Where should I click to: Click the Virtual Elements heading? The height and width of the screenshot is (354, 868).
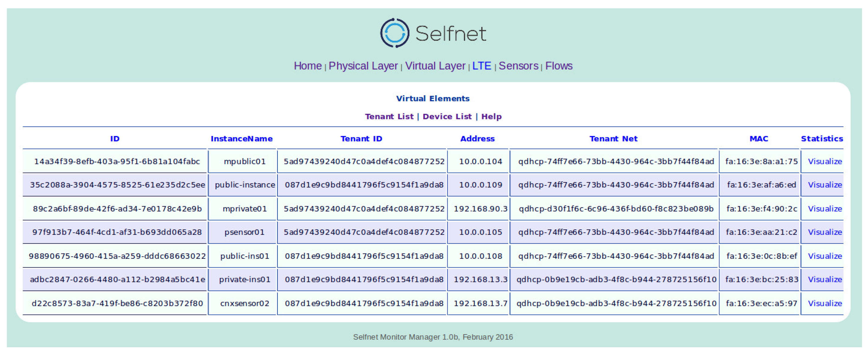coord(433,98)
